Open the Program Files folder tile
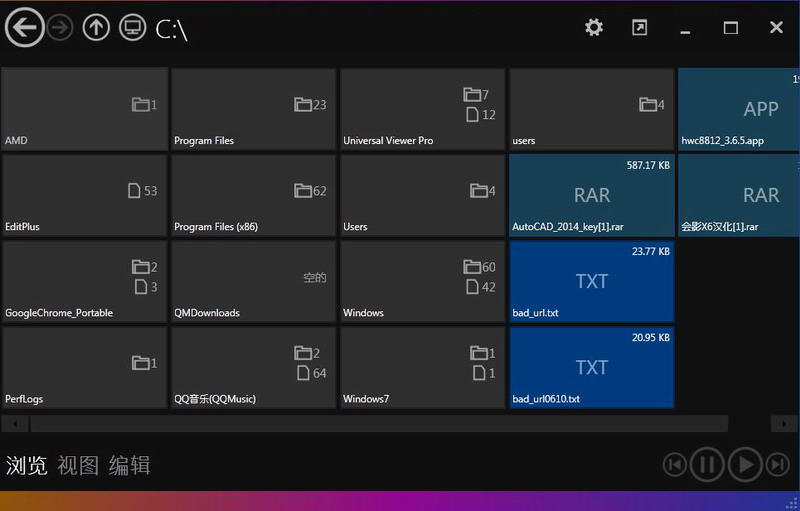 (x=254, y=109)
